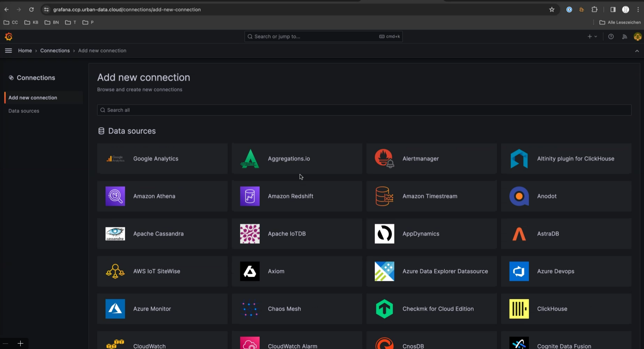Click the Cognite Data Fusion icon
The width and height of the screenshot is (644, 349).
coord(519,343)
